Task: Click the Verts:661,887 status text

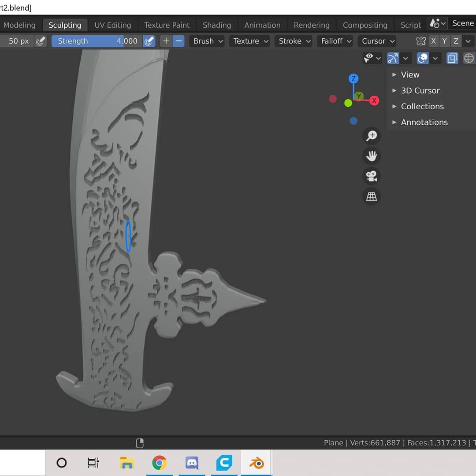Action: 375,443
